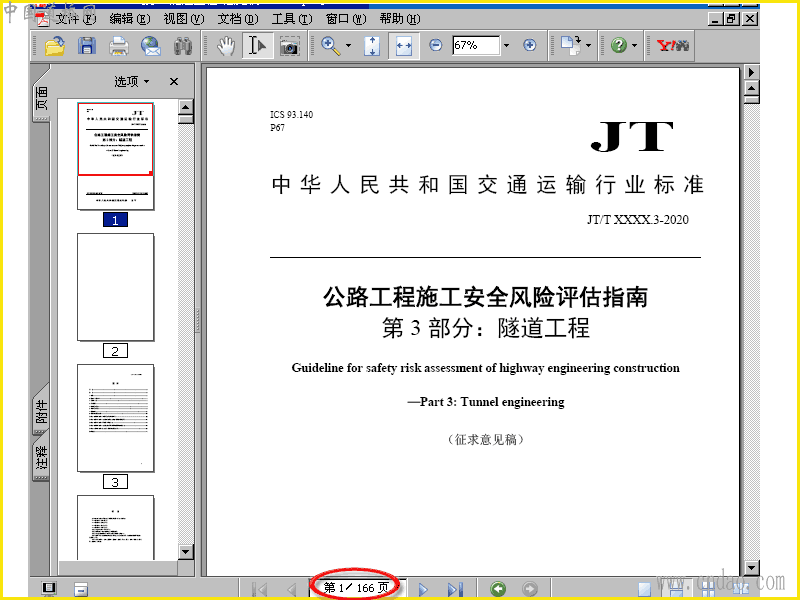Open the 帮助(H) menu
Image resolution: width=800 pixels, height=600 pixels.
pos(400,19)
